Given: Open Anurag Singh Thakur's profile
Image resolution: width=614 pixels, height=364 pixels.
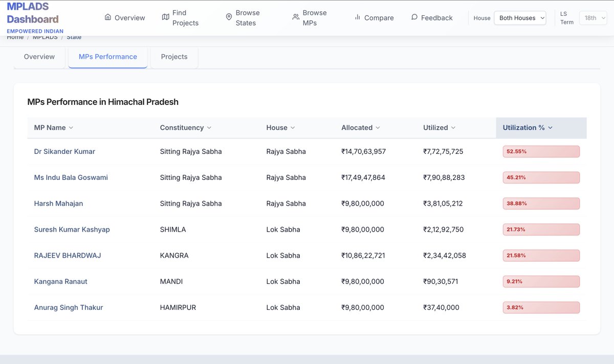Looking at the screenshot, I should point(69,308).
